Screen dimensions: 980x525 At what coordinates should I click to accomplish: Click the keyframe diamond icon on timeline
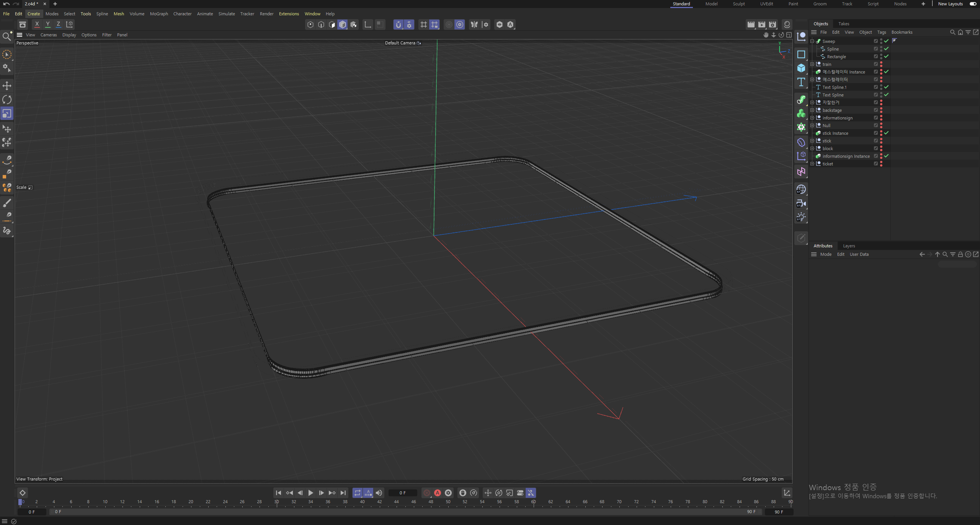click(23, 493)
